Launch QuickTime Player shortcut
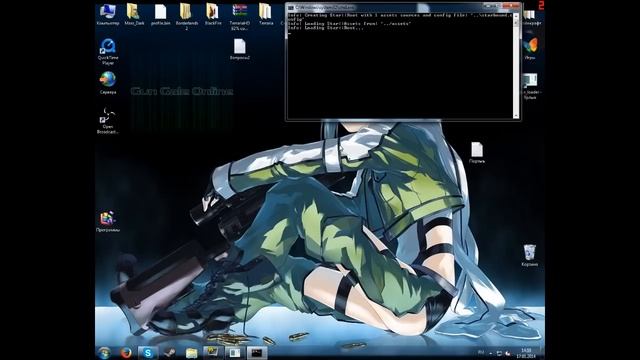Screen dimensions: 640x360 click(x=108, y=51)
